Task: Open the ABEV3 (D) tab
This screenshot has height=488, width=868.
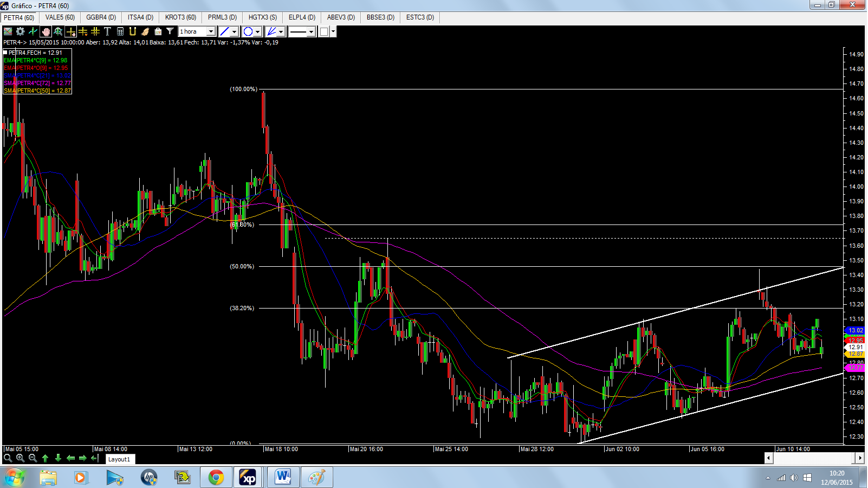Action: (x=341, y=17)
